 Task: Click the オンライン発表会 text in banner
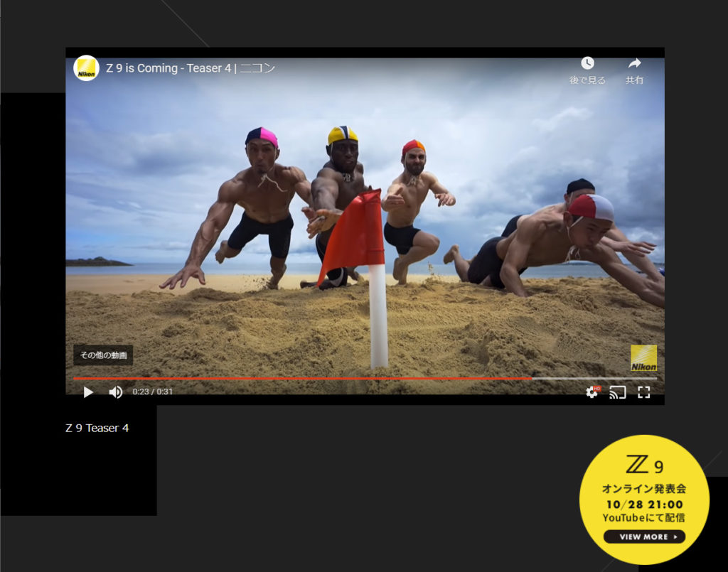[x=644, y=489]
